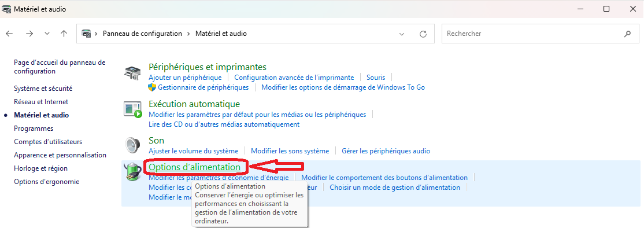This screenshot has height=228, width=644.
Task: Click Lire des CD ou d'autres médias automatiquement
Action: coord(224,124)
